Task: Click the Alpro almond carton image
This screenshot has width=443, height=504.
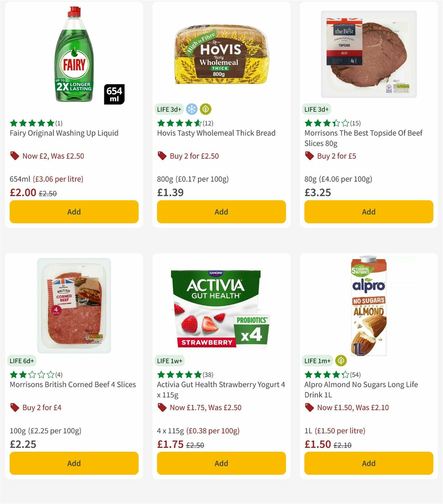Action: pos(368,306)
